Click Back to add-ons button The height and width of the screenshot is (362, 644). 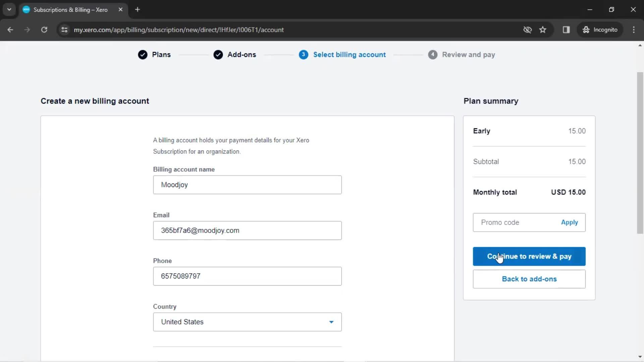[x=529, y=279]
